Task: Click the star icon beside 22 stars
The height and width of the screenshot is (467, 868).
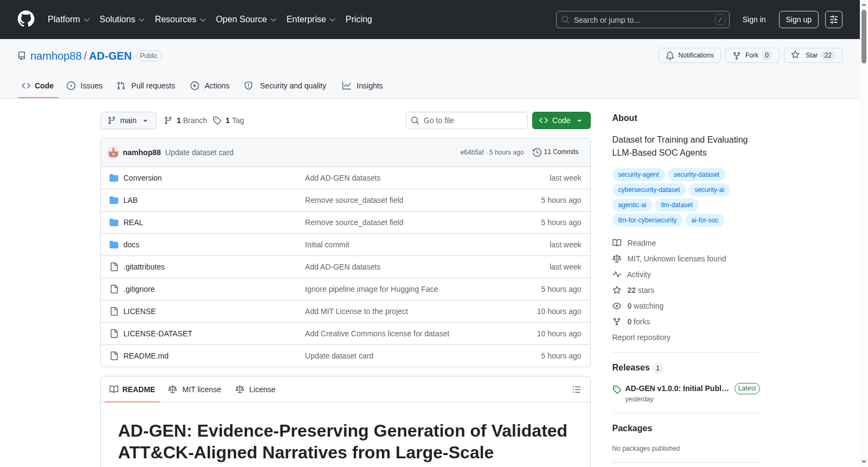Action: tap(617, 290)
